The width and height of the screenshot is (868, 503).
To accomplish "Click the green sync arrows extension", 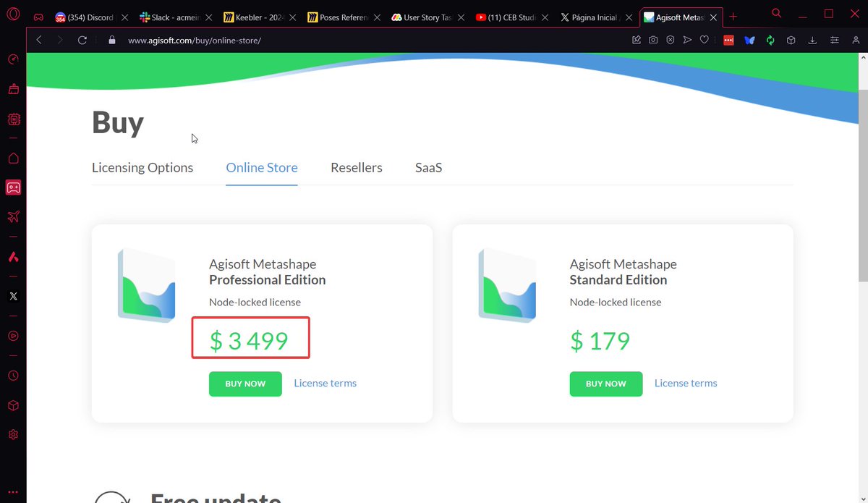I will coord(770,40).
